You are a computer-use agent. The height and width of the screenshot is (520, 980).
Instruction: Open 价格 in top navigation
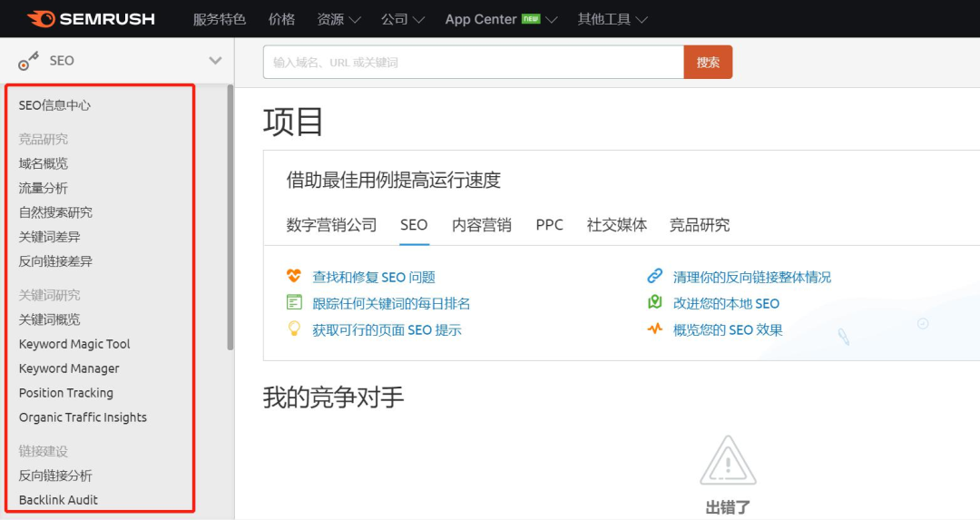[281, 19]
